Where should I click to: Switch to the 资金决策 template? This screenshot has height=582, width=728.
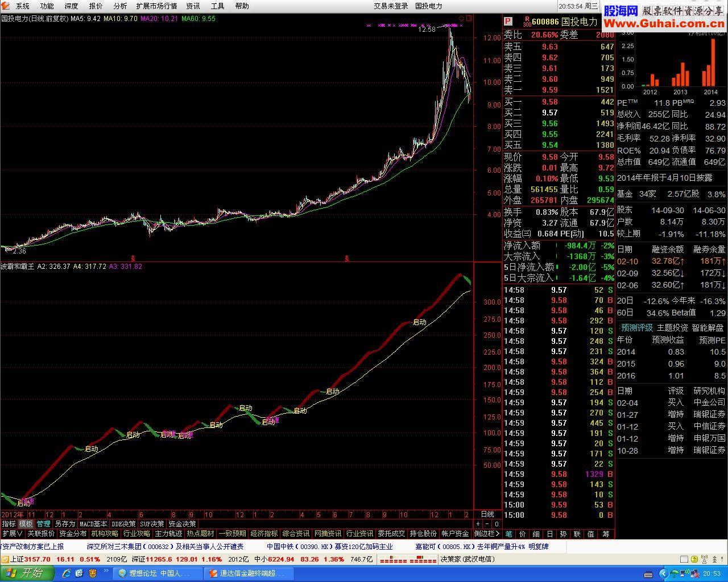coord(182,524)
